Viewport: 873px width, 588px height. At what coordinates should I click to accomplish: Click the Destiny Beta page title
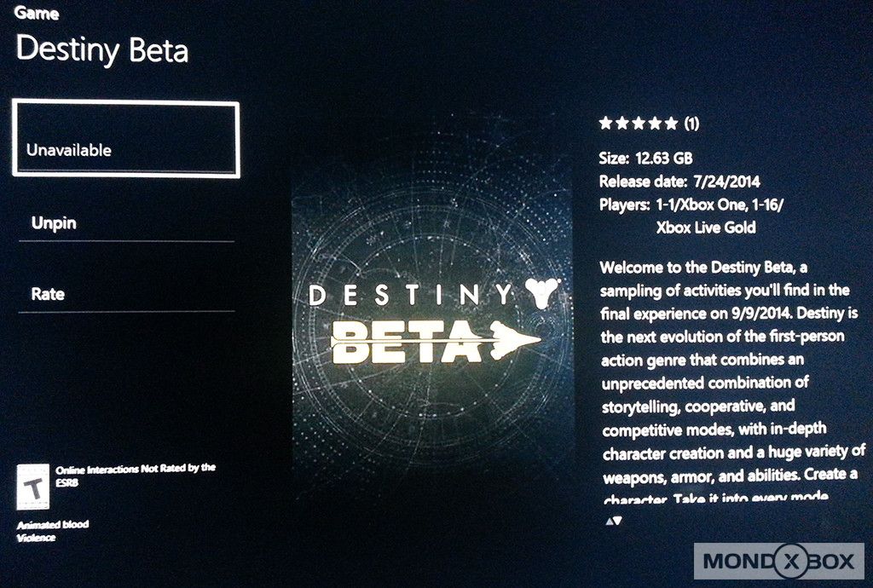(102, 50)
